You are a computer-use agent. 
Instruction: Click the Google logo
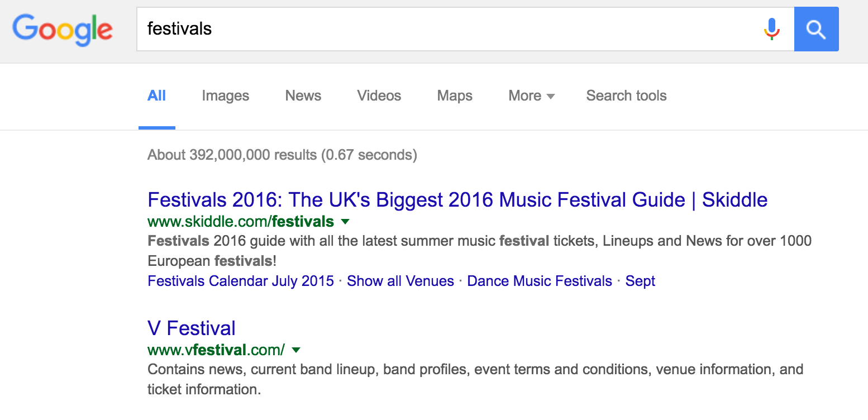(x=63, y=30)
